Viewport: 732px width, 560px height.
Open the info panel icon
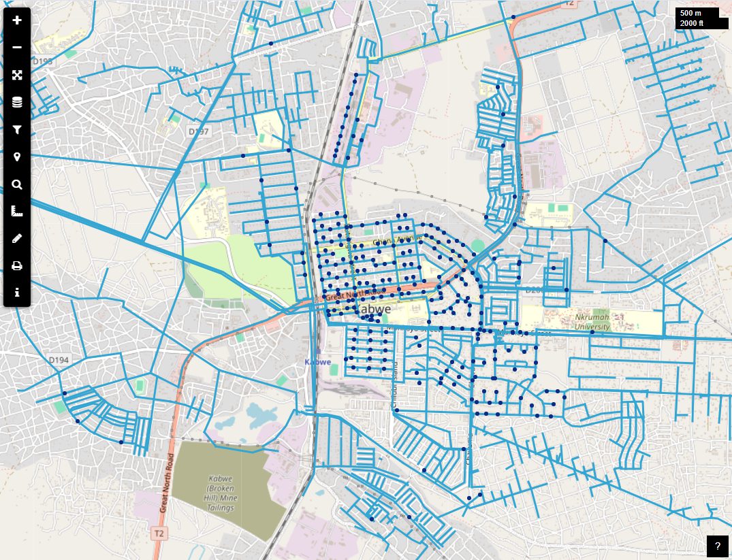(x=17, y=293)
